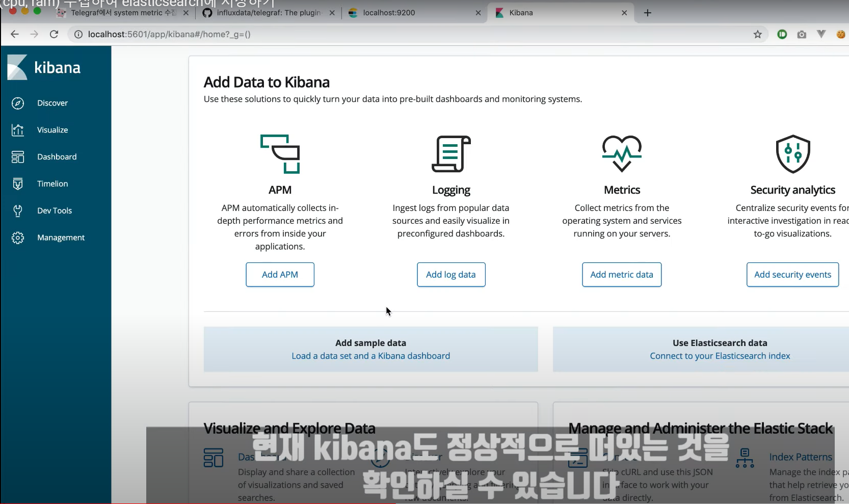
Task: Select Dev Tools label in sidebar
Action: pos(55,211)
